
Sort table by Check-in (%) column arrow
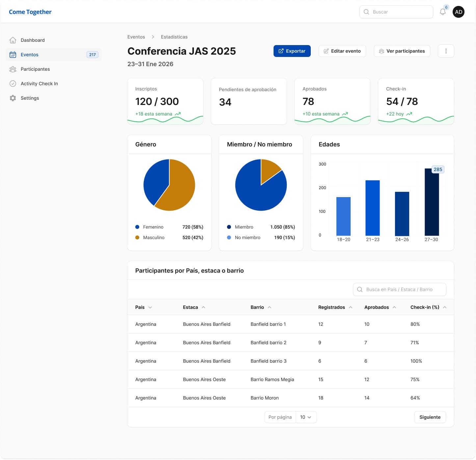tap(445, 307)
